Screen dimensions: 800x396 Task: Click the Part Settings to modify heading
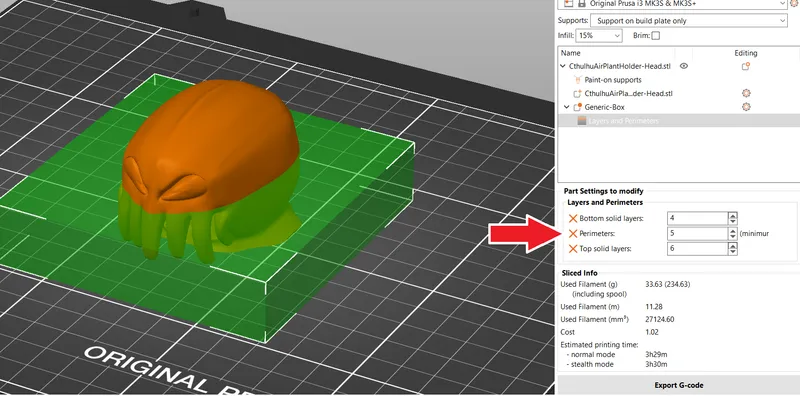pos(604,191)
